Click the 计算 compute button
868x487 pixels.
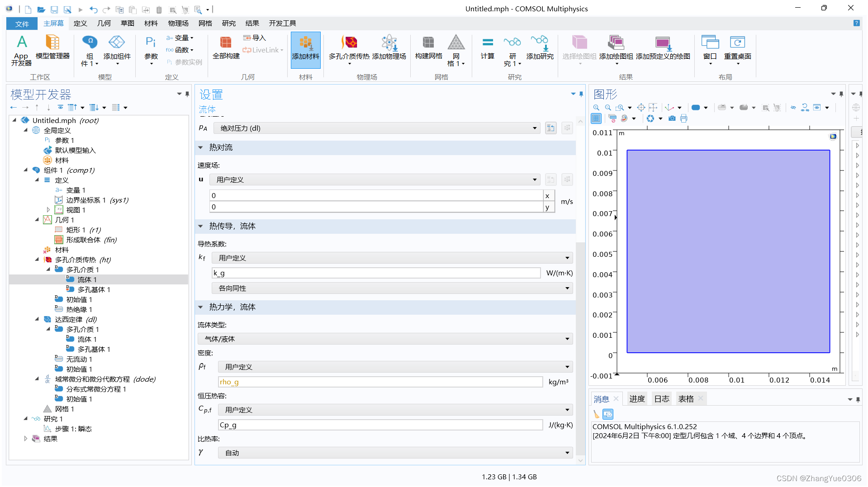pyautogui.click(x=487, y=47)
